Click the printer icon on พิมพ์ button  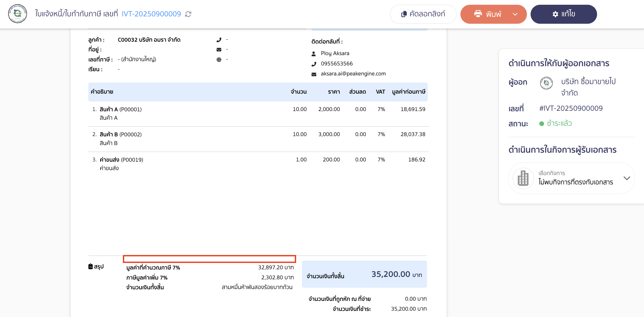pos(478,14)
